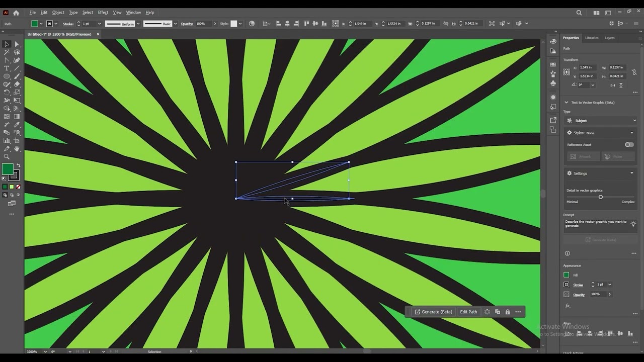Image resolution: width=644 pixels, height=362 pixels.
Task: Open the Object menu
Action: tap(58, 13)
